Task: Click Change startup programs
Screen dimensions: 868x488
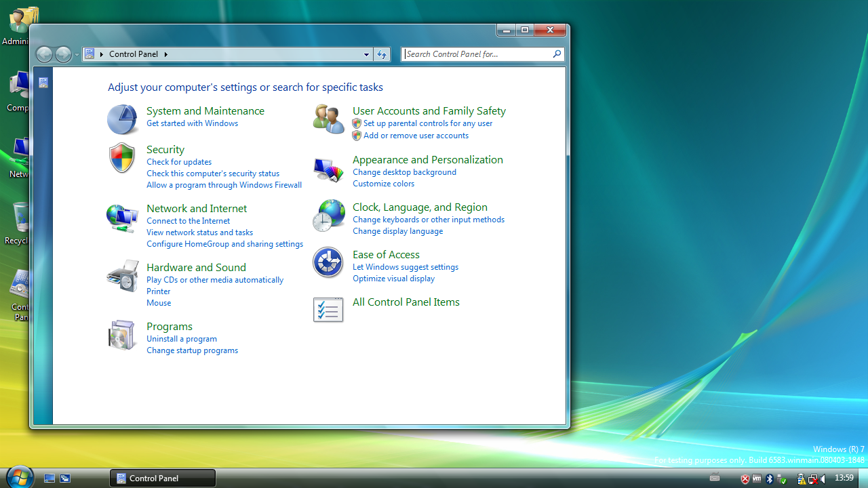Action: [x=192, y=350]
